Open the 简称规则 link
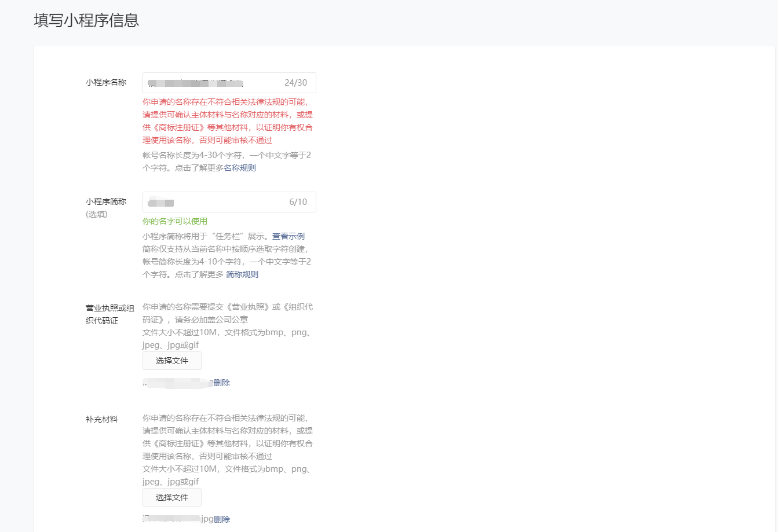Screen dimensions: 778x532 pyautogui.click(x=242, y=274)
